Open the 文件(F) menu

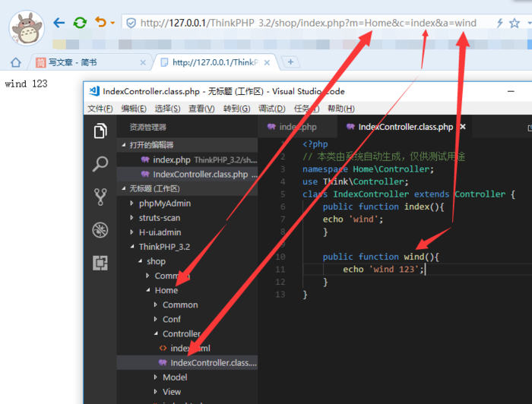pyautogui.click(x=100, y=109)
